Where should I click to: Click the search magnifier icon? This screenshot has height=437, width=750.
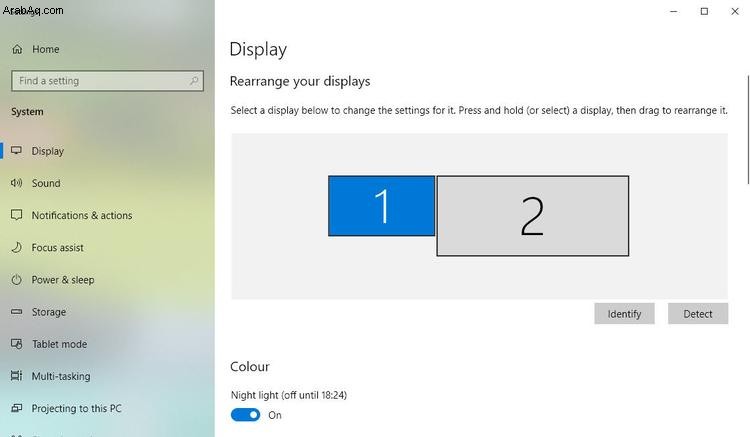(194, 81)
